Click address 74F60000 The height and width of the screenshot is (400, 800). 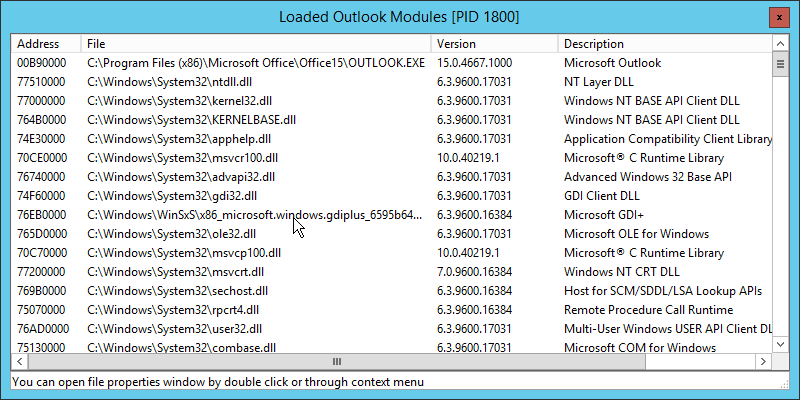coord(41,196)
